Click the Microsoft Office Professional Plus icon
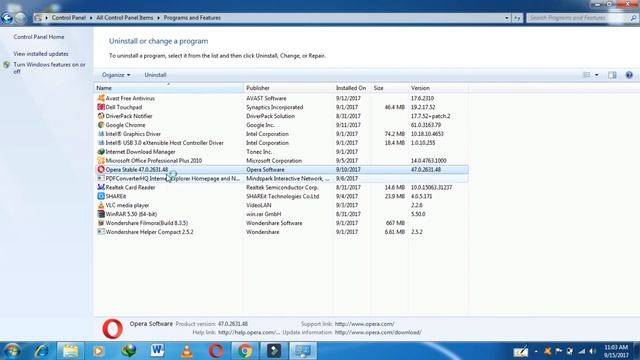This screenshot has height=360, width=640. tap(101, 160)
